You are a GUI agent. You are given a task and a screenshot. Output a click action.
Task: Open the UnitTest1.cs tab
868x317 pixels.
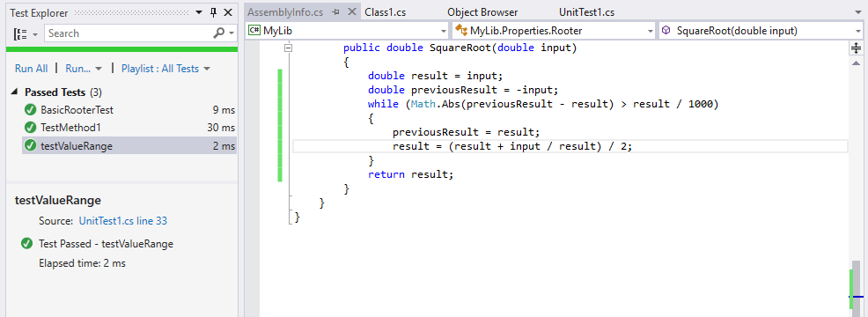pos(587,12)
